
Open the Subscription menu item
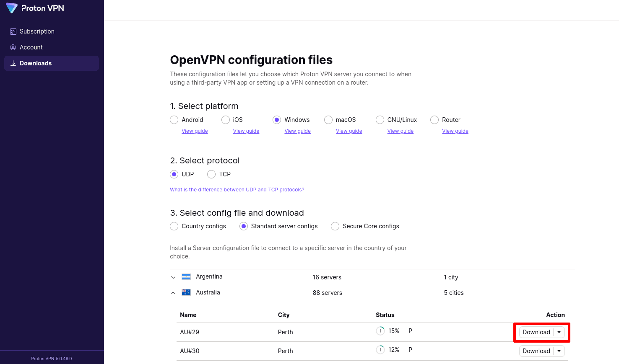(37, 31)
